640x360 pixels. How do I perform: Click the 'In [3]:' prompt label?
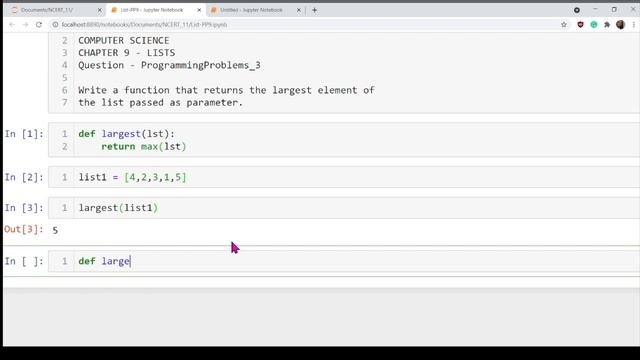tap(24, 208)
